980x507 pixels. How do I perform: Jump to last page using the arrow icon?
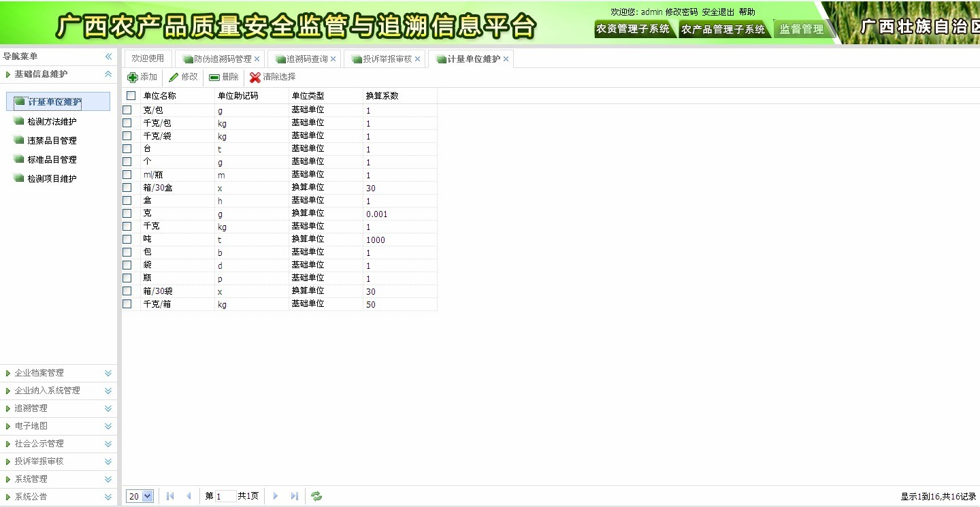[x=293, y=496]
